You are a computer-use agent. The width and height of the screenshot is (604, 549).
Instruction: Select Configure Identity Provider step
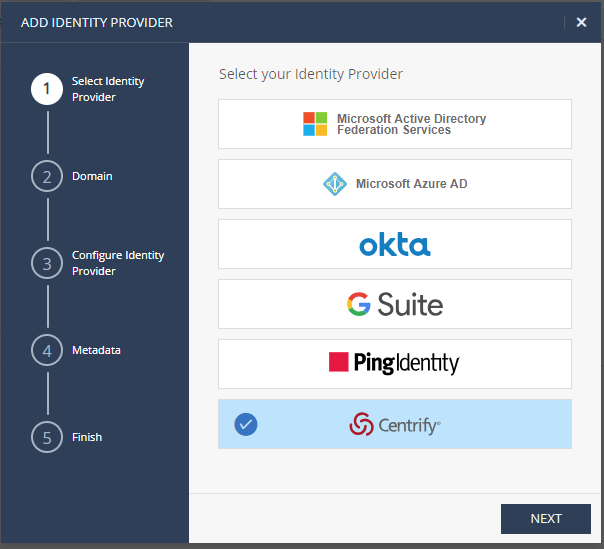[x=118, y=263]
